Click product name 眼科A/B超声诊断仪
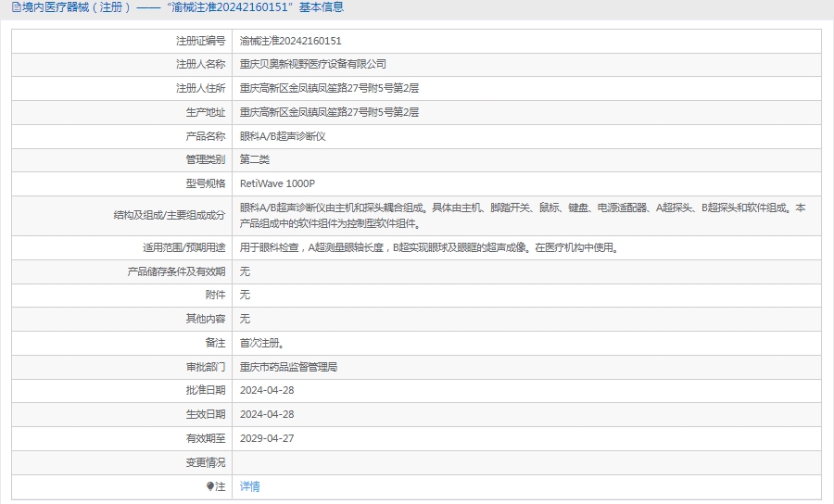 pyautogui.click(x=283, y=136)
